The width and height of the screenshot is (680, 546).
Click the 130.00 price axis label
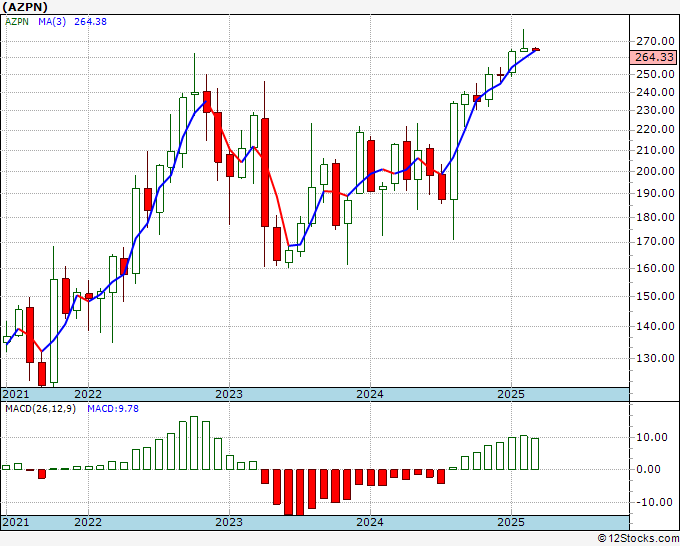[655, 358]
